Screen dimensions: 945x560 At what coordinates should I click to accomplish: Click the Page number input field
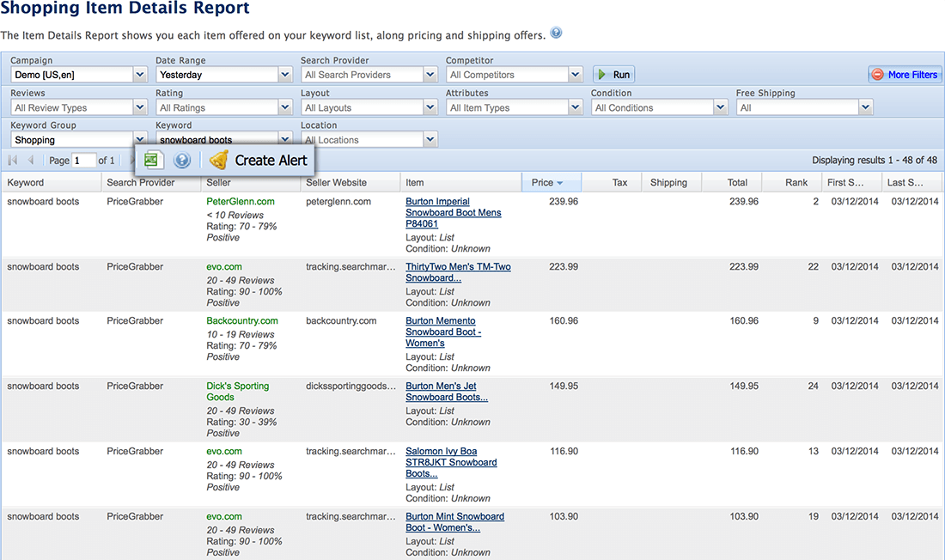pos(84,161)
